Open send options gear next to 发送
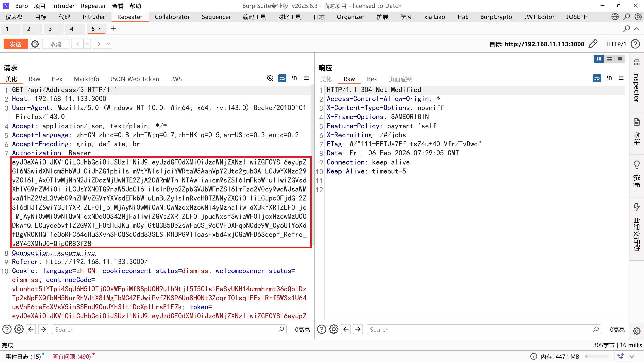Screen dimensions: 644x362 click(x=35, y=44)
